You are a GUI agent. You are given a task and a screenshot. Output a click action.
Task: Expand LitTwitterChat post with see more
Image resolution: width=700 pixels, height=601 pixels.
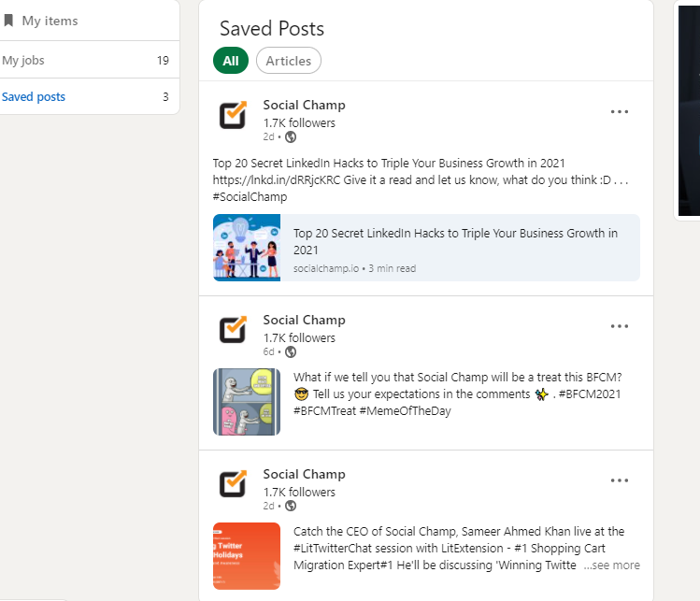click(x=611, y=565)
